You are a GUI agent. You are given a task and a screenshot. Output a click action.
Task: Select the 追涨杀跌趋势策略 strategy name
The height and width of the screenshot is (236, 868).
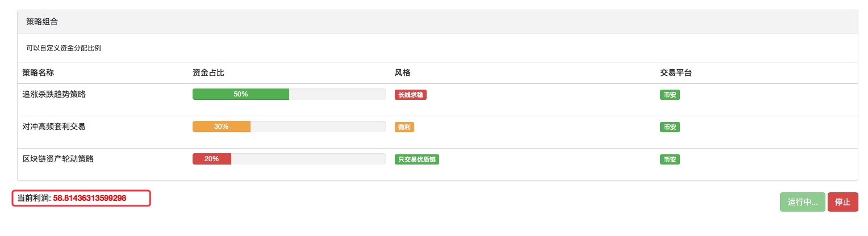54,94
